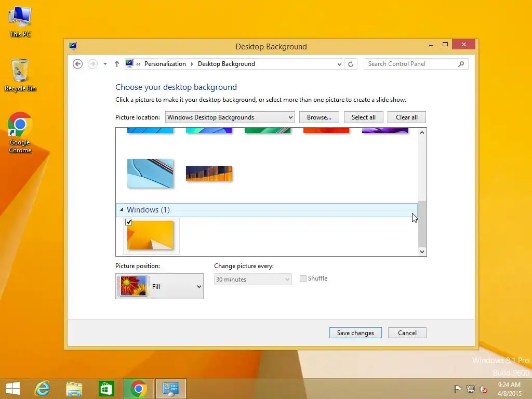Image resolution: width=532 pixels, height=399 pixels.
Task: Focus the Search Control Panel field
Action: tap(416, 64)
